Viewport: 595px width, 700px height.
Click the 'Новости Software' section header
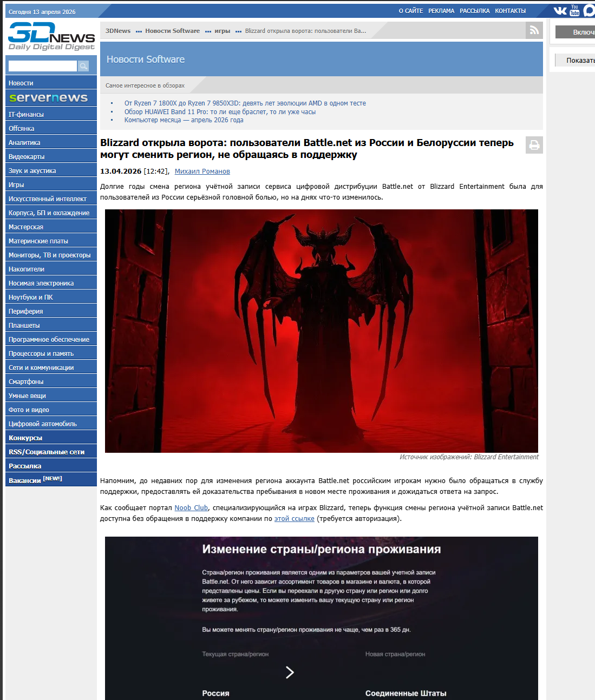tap(146, 60)
